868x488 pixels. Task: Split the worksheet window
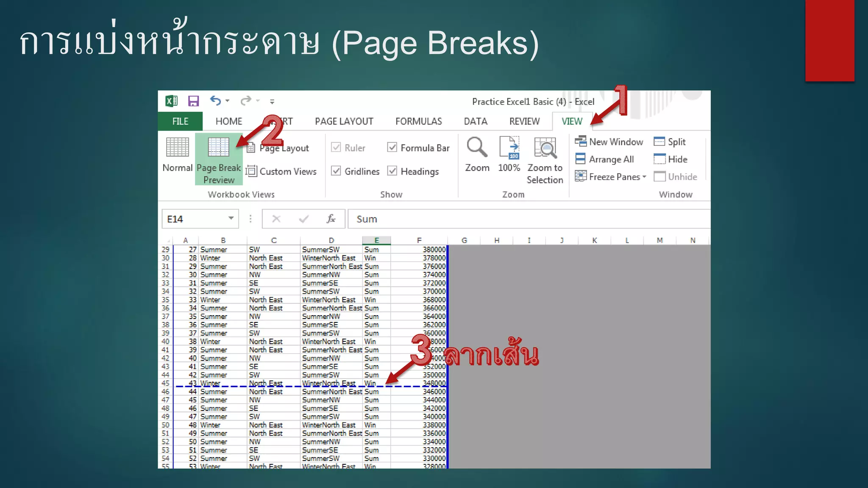[670, 141]
